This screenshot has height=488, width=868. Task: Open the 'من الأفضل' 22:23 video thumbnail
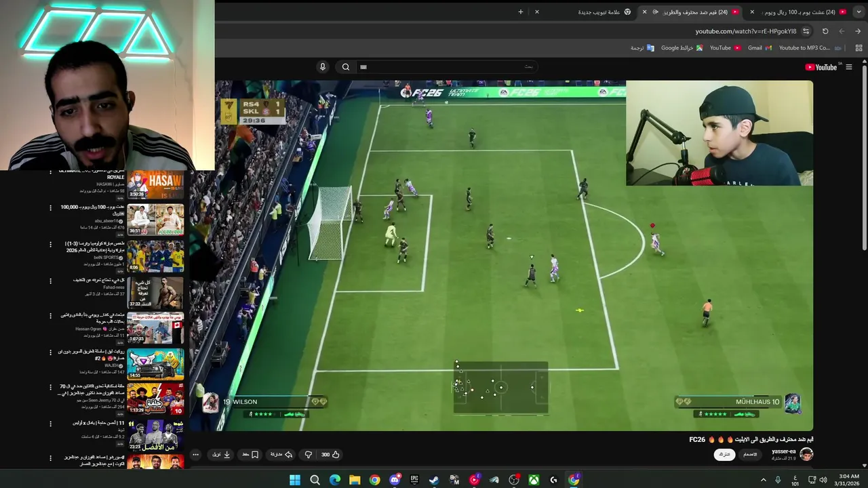155,435
